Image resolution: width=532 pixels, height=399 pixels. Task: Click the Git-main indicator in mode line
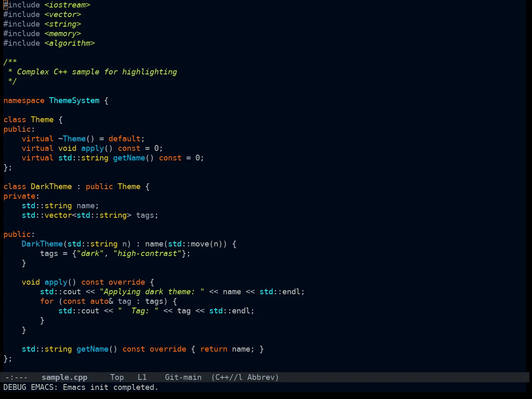(x=183, y=377)
